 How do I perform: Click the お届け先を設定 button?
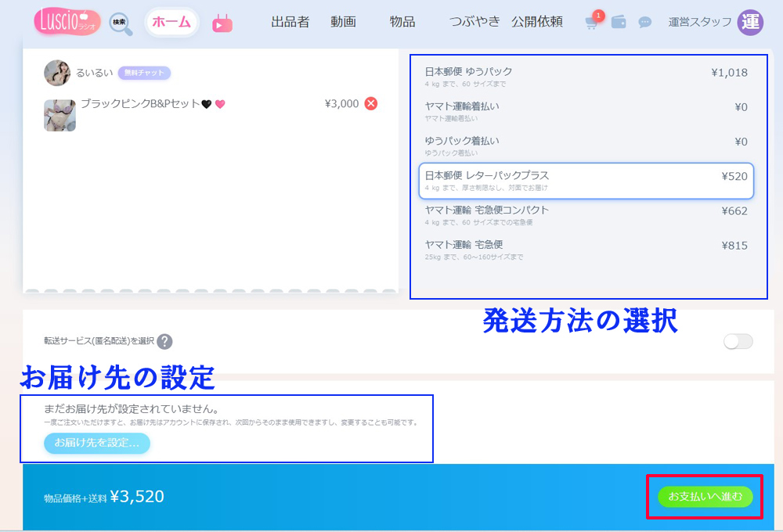[x=97, y=443]
